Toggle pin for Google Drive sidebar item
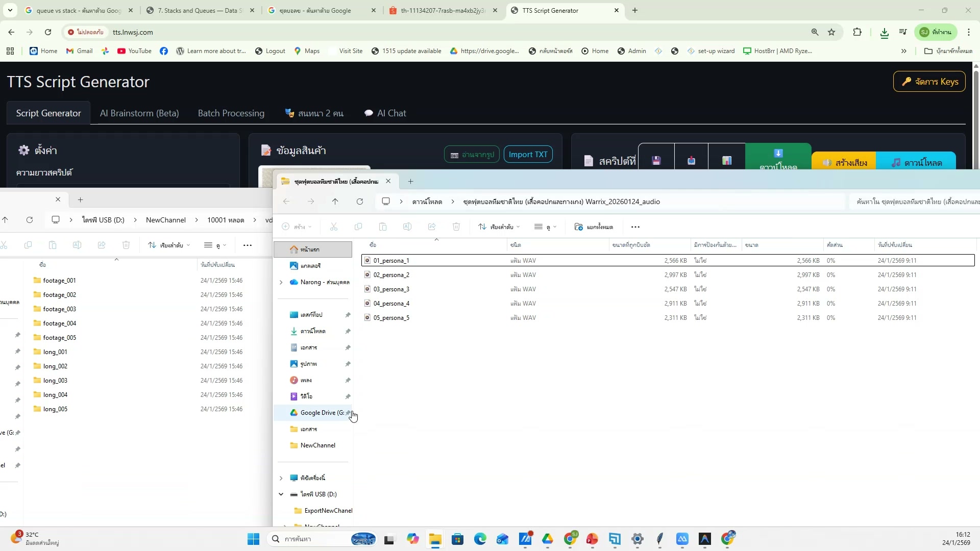Screen dimensions: 980x551 349,412
